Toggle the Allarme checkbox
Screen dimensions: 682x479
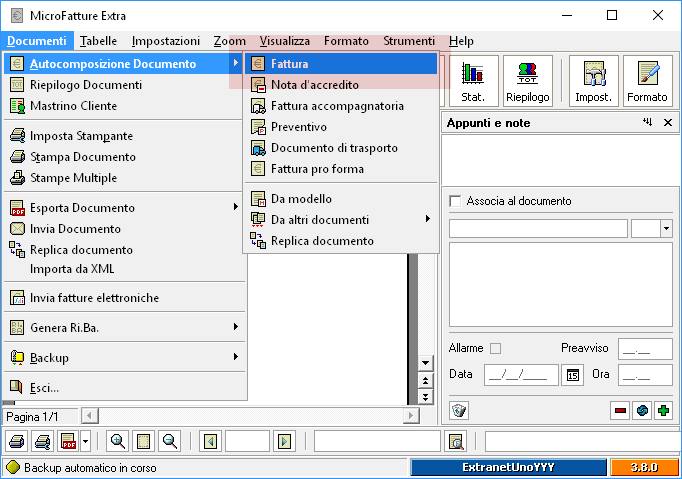pos(495,348)
